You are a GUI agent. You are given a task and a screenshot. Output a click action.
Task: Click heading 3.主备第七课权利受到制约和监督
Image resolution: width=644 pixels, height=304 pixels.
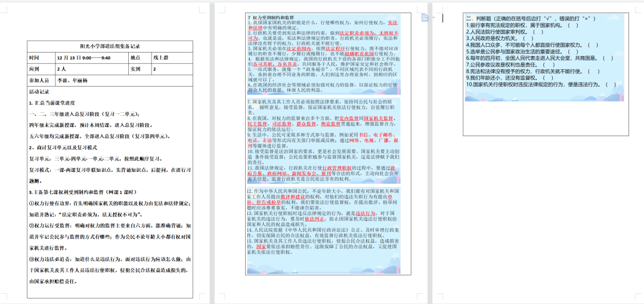(86, 192)
